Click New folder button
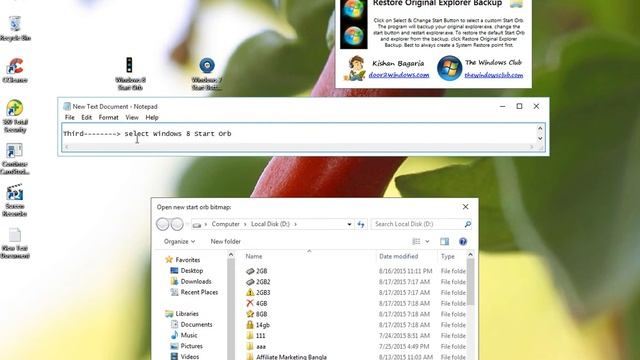640x360 pixels. click(225, 242)
